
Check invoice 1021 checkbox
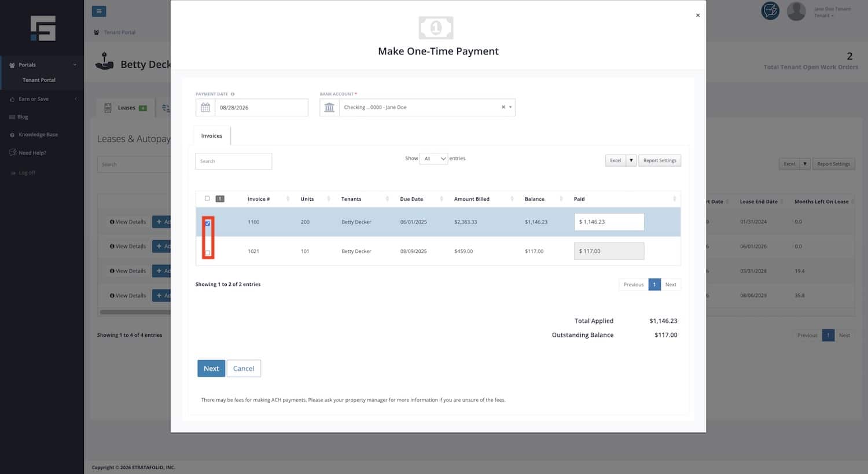pos(208,253)
